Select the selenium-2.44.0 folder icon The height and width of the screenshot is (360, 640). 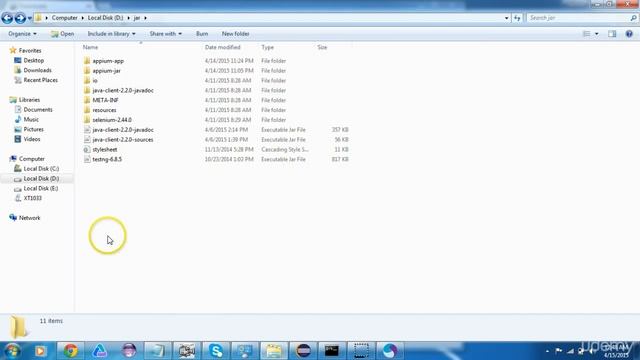(x=87, y=120)
